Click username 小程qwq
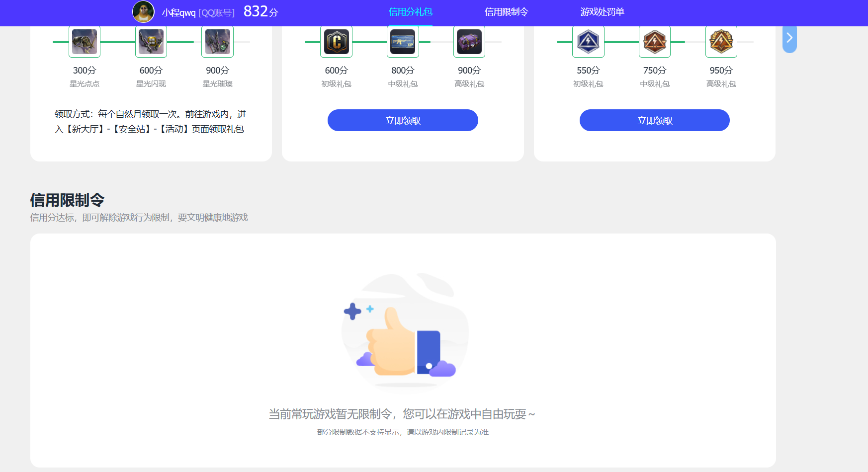 178,12
